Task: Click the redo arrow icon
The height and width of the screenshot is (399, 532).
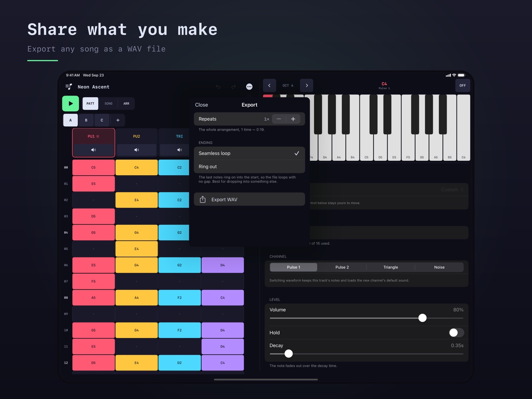Action: coord(233,87)
